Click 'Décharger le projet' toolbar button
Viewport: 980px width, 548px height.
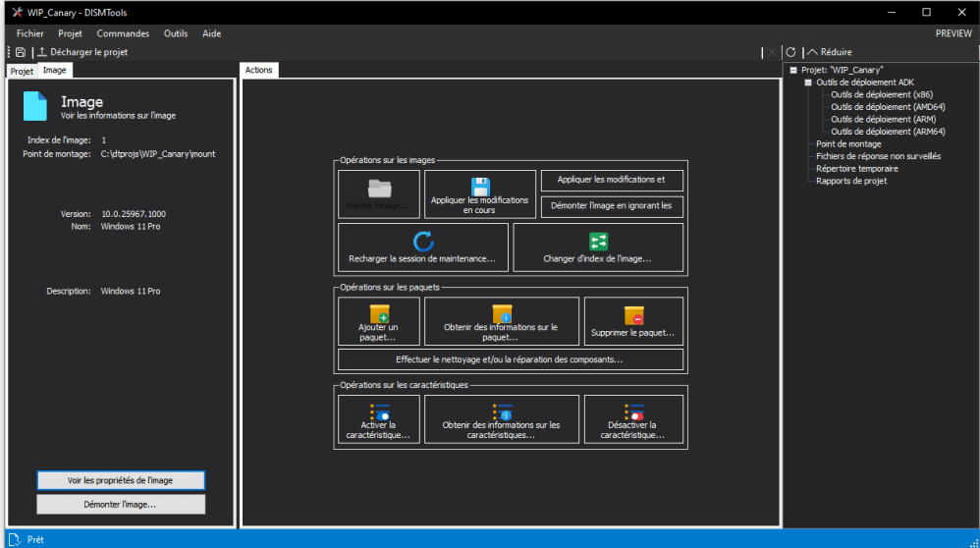coord(83,52)
